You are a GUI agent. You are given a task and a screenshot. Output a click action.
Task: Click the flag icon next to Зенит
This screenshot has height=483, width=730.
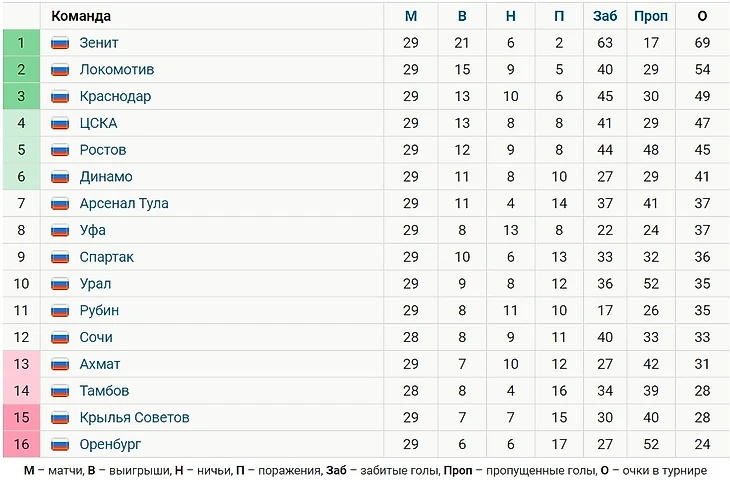pyautogui.click(x=60, y=43)
